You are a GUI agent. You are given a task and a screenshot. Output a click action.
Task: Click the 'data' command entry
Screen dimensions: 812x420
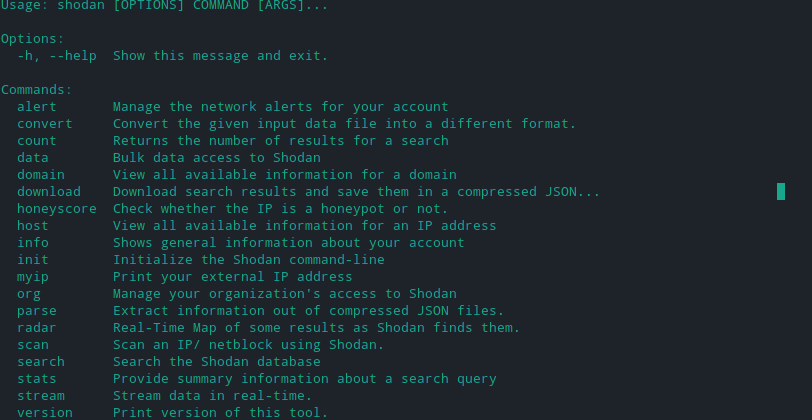point(33,158)
